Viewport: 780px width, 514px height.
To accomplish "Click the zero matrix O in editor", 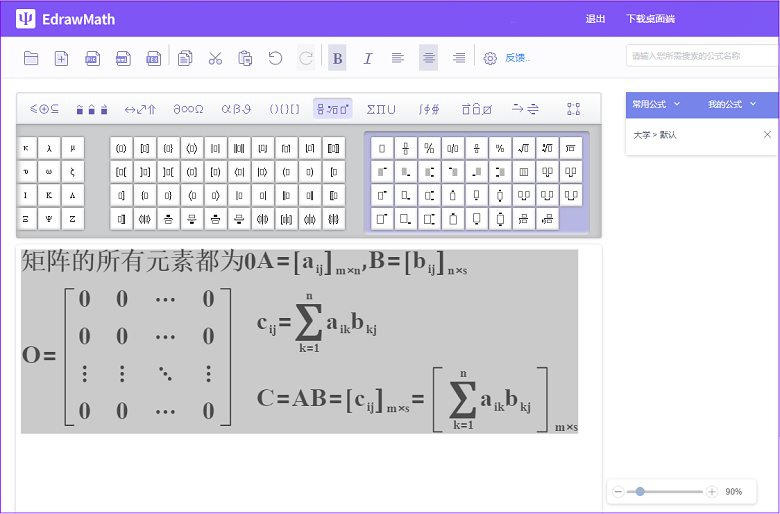I will click(127, 356).
